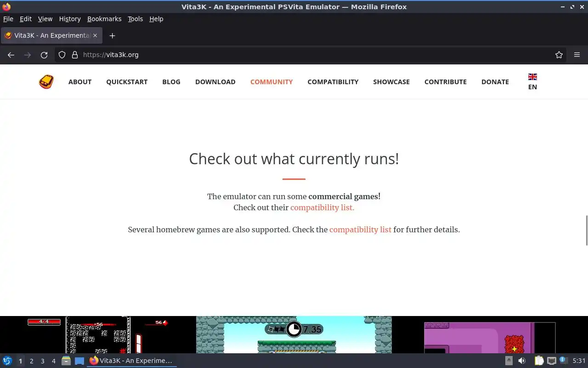Go to the QUICKSTART section
Viewport: 588px width, 368px height.
(x=127, y=82)
